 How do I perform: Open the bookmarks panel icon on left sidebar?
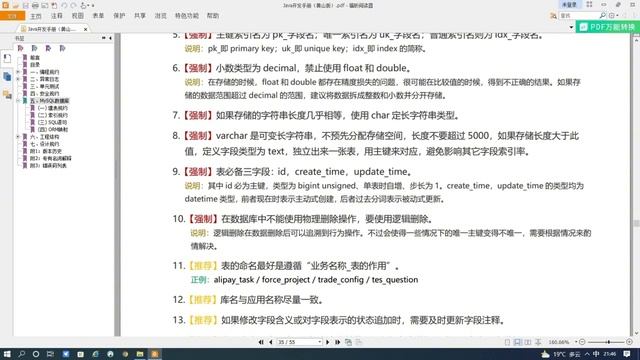point(7,58)
